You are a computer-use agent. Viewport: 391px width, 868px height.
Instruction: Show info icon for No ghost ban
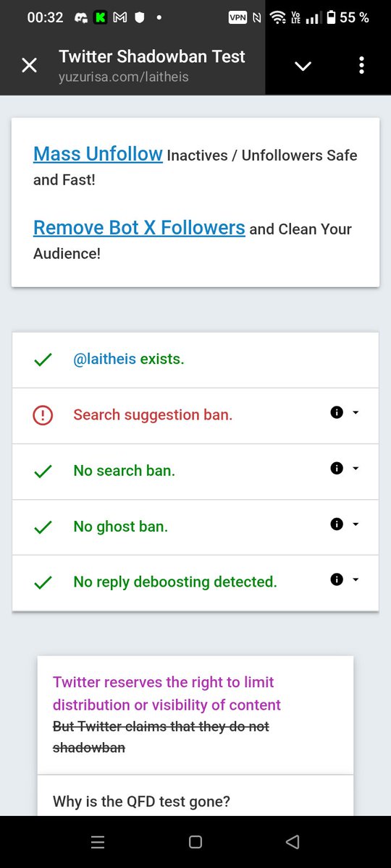(336, 524)
